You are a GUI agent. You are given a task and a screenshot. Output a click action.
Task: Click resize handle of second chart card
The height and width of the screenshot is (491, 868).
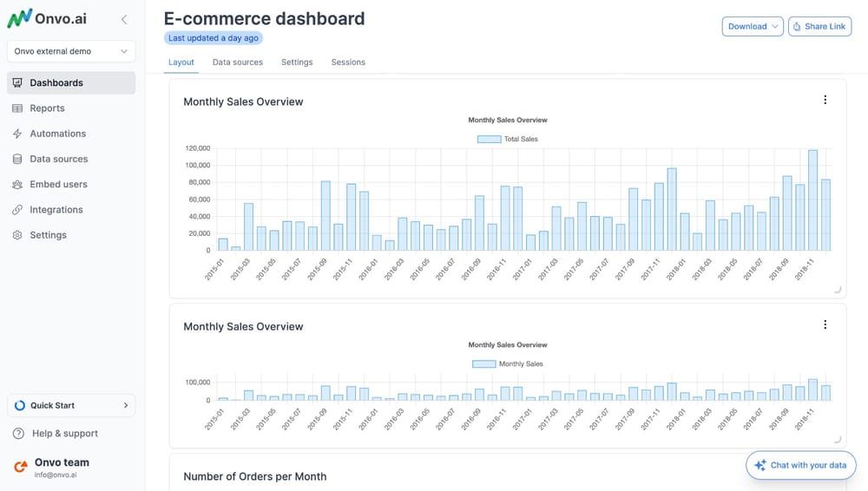(838, 440)
